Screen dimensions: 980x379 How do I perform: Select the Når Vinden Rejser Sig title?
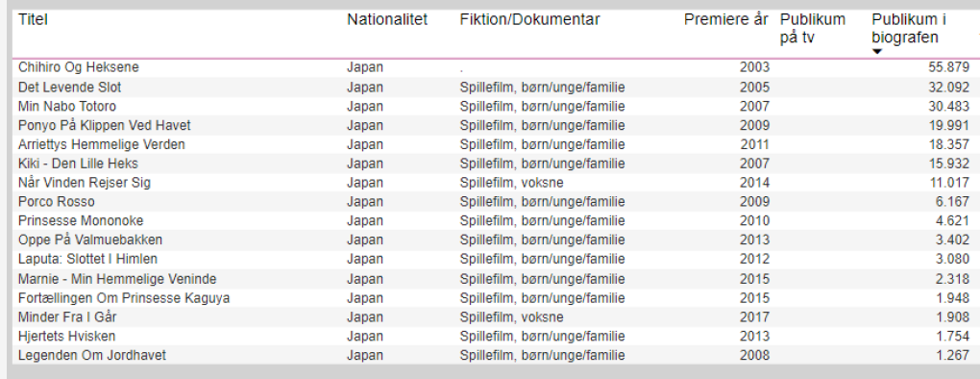point(85,183)
